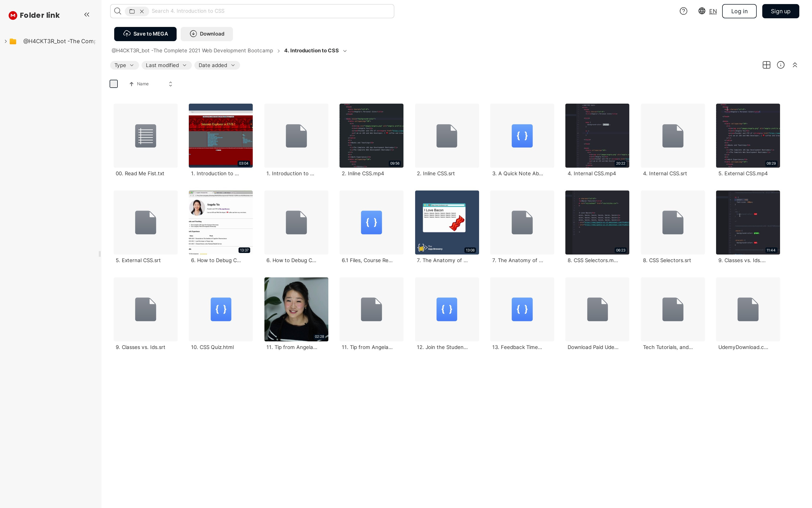Open the 5. External CSS.mp4 video thumbnail

coord(748,136)
